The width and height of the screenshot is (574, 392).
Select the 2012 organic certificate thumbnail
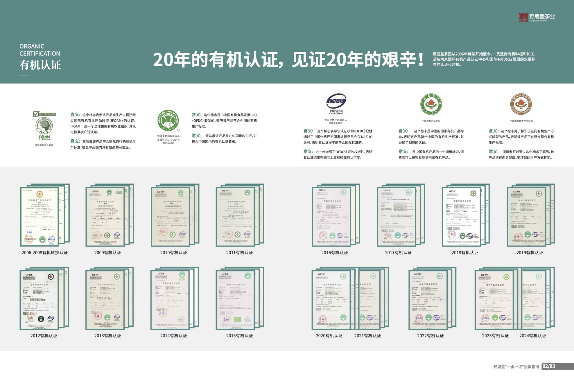tap(40, 300)
